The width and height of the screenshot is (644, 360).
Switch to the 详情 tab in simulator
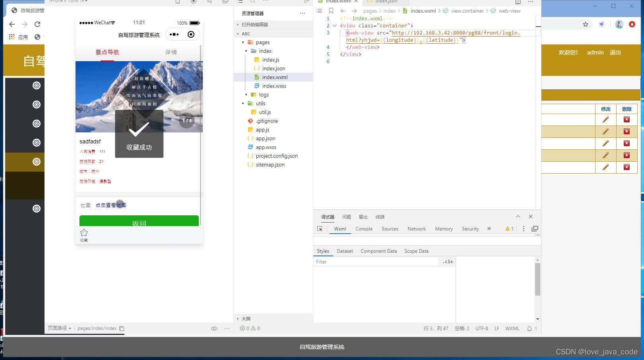pyautogui.click(x=171, y=52)
